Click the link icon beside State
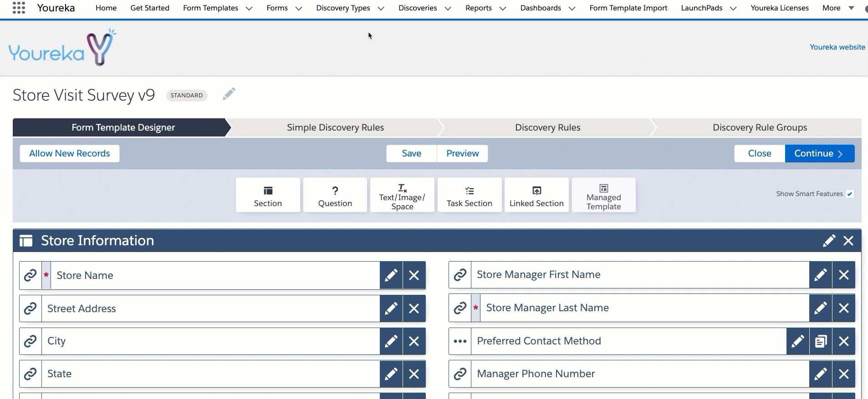The width and height of the screenshot is (868, 399). tap(31, 374)
